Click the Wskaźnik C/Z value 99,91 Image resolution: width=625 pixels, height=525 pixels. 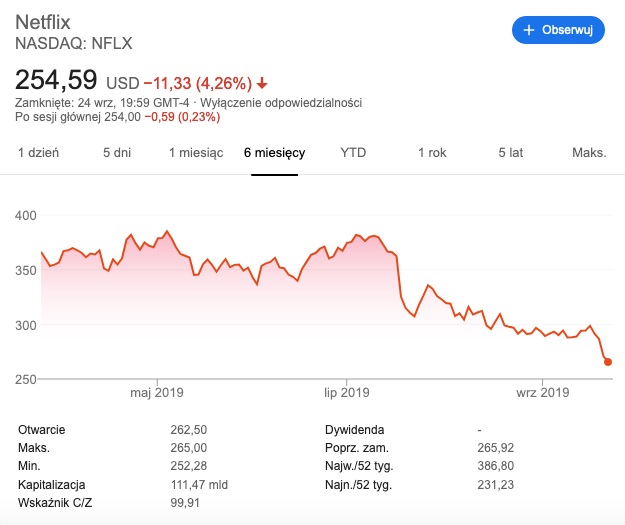[x=187, y=502]
